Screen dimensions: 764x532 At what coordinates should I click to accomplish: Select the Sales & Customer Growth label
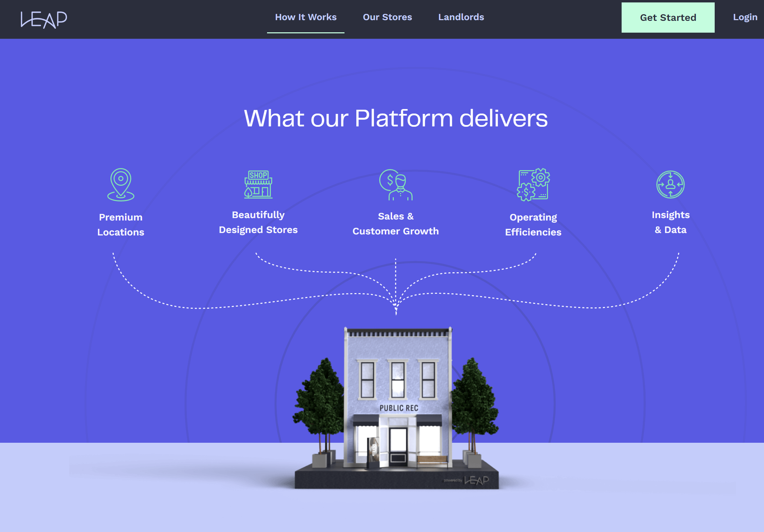(x=396, y=224)
